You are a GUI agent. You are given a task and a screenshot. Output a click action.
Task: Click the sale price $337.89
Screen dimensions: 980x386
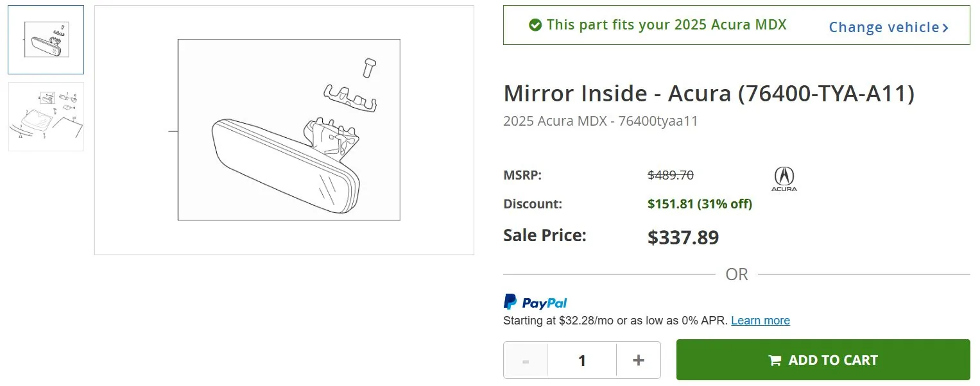click(x=683, y=237)
